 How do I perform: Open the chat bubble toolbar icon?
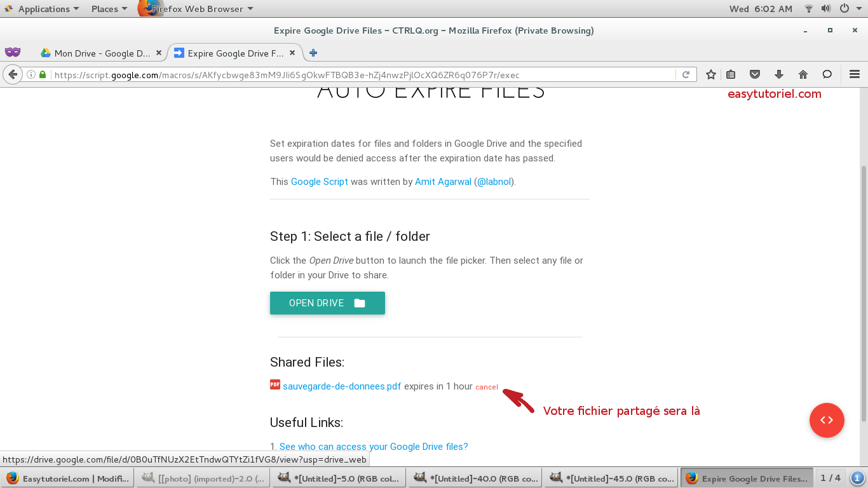(x=827, y=74)
